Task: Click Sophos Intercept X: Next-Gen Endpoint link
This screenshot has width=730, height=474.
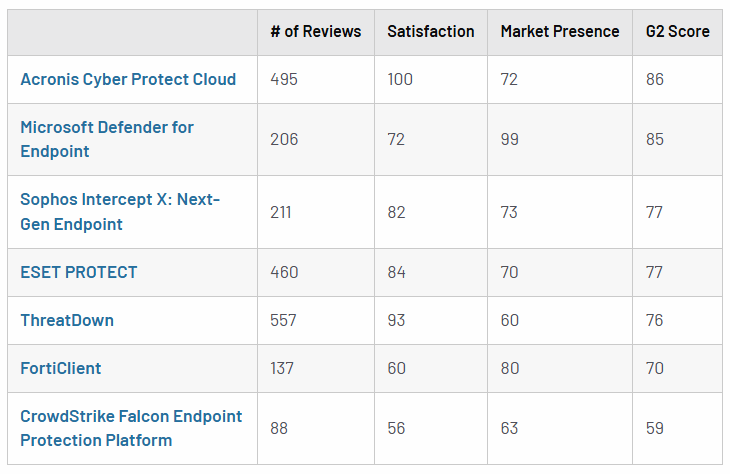Action: [120, 212]
